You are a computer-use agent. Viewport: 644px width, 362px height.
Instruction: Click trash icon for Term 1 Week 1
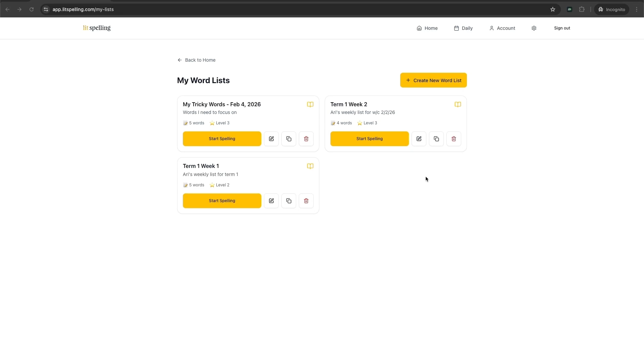(306, 201)
